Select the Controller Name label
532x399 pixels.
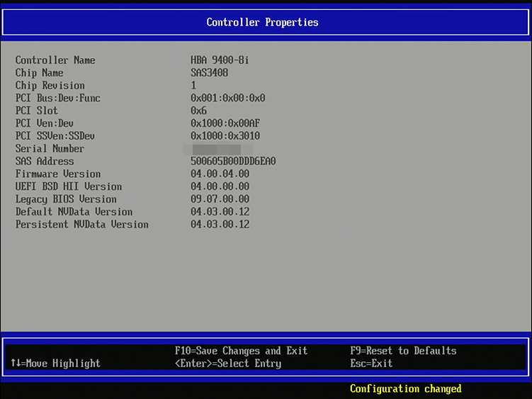click(x=55, y=60)
